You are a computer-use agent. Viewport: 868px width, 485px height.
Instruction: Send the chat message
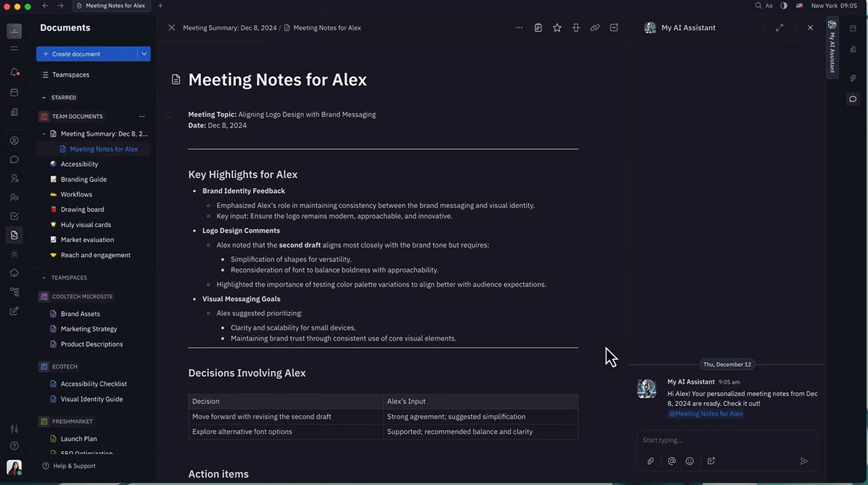click(x=804, y=461)
